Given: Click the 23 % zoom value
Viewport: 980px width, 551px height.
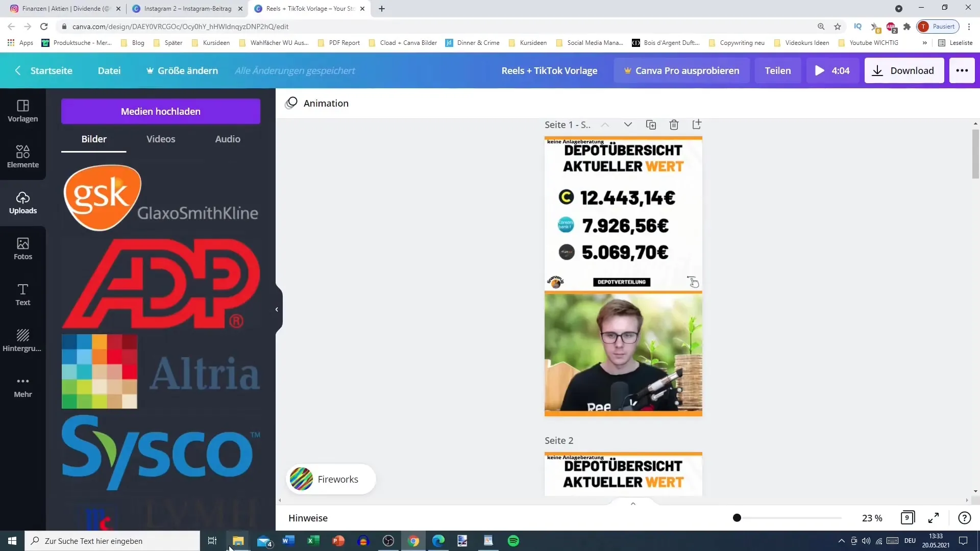Looking at the screenshot, I should point(872,518).
